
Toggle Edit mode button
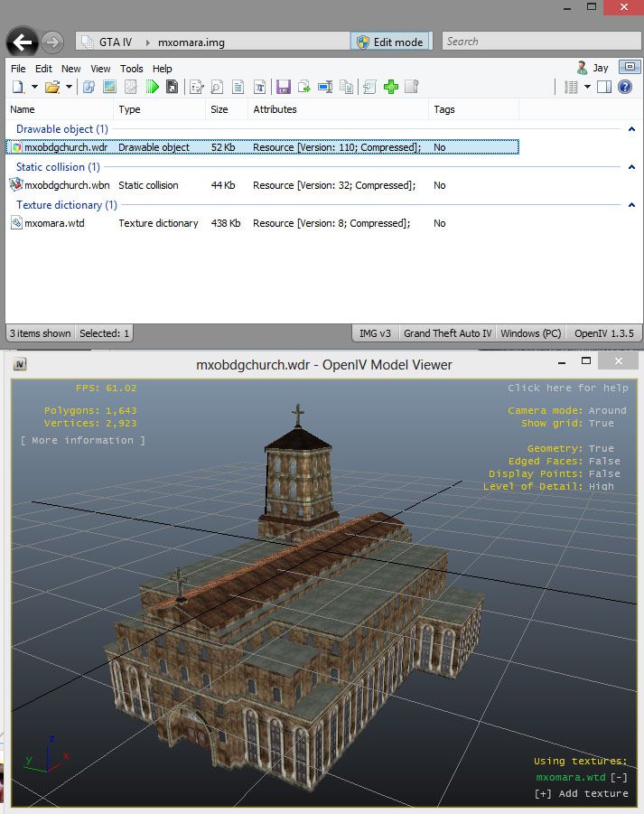390,42
